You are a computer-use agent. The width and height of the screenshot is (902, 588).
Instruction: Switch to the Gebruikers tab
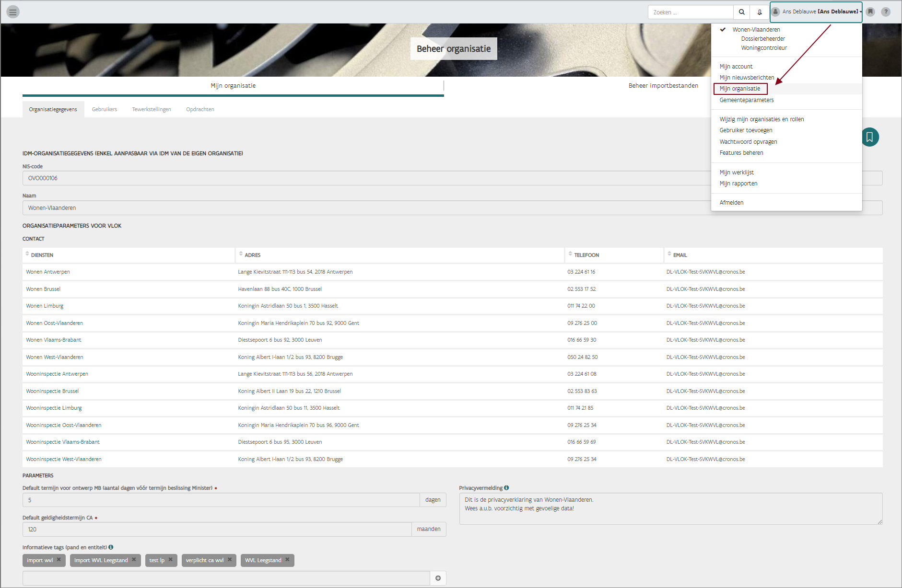(x=105, y=109)
